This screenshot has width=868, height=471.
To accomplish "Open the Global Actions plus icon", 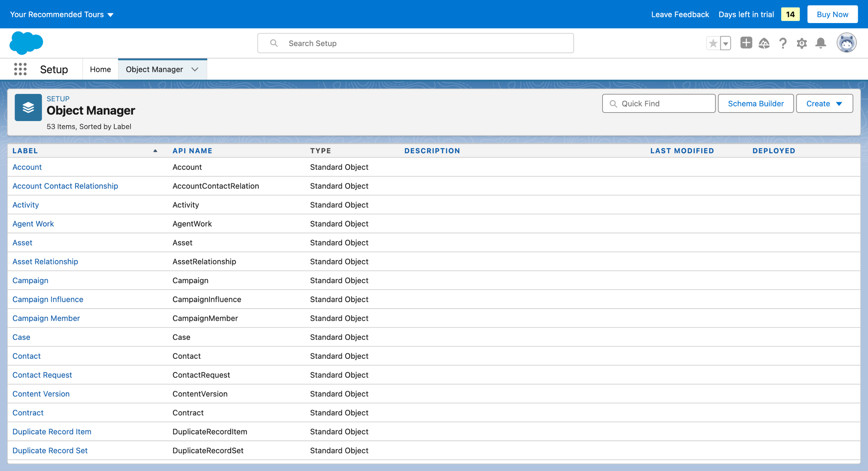I will [746, 43].
